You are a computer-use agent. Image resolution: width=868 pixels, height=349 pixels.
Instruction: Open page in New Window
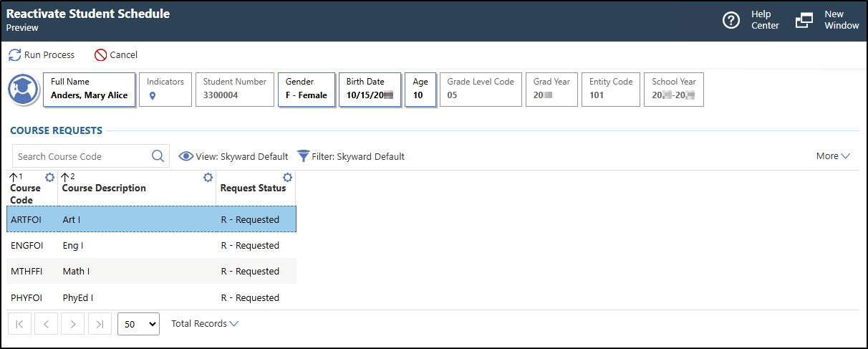tap(826, 20)
